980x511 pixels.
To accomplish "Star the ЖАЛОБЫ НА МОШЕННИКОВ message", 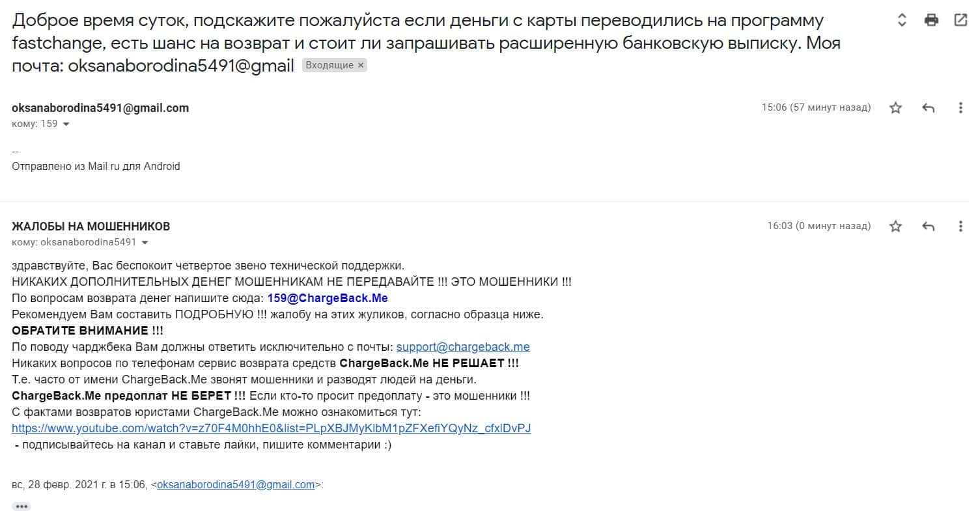I will click(x=896, y=227).
